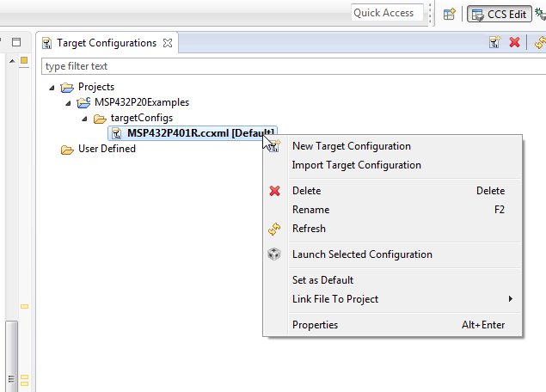This screenshot has height=392, width=546.
Task: Open the Open Perspective dialog icon
Action: [449, 13]
